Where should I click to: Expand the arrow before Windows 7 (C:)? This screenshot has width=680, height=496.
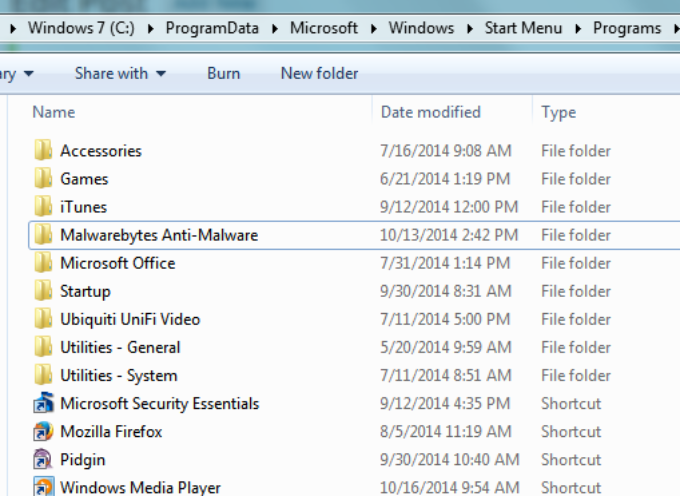pyautogui.click(x=13, y=29)
